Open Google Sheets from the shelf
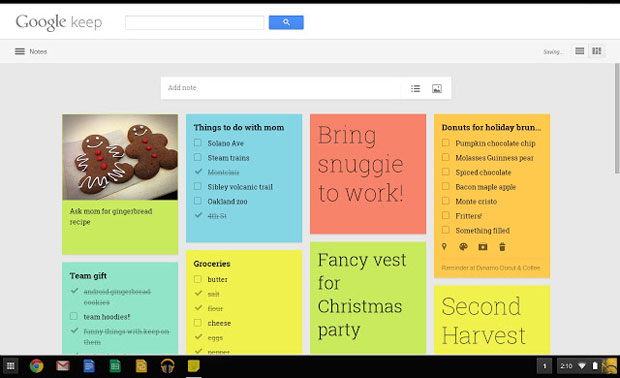Viewport: 620px width, 378px height. 115,366
